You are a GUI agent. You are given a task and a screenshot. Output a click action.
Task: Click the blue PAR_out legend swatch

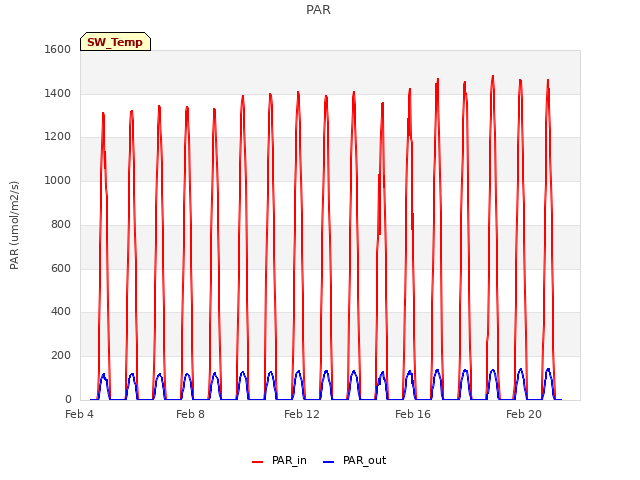pos(328,462)
